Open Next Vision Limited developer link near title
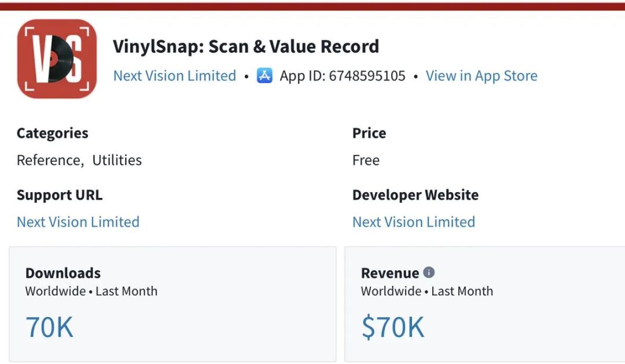The image size is (625, 364). 175,76
